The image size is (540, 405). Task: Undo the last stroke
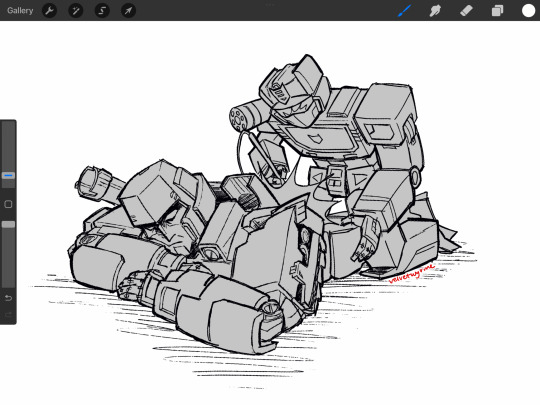click(8, 298)
